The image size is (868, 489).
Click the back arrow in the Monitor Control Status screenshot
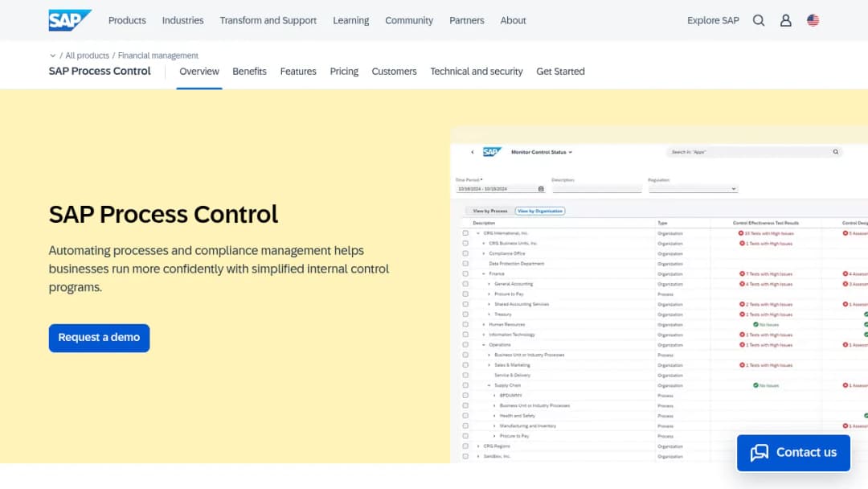[473, 152]
